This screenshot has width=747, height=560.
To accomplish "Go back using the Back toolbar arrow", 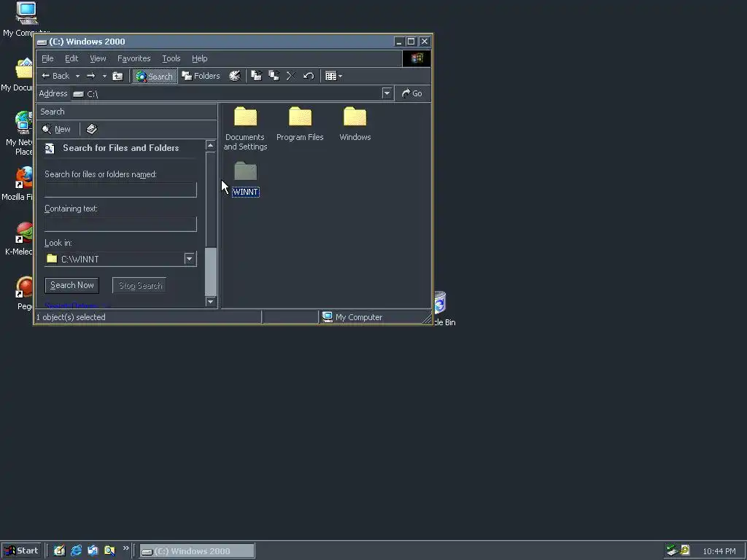I will point(55,76).
